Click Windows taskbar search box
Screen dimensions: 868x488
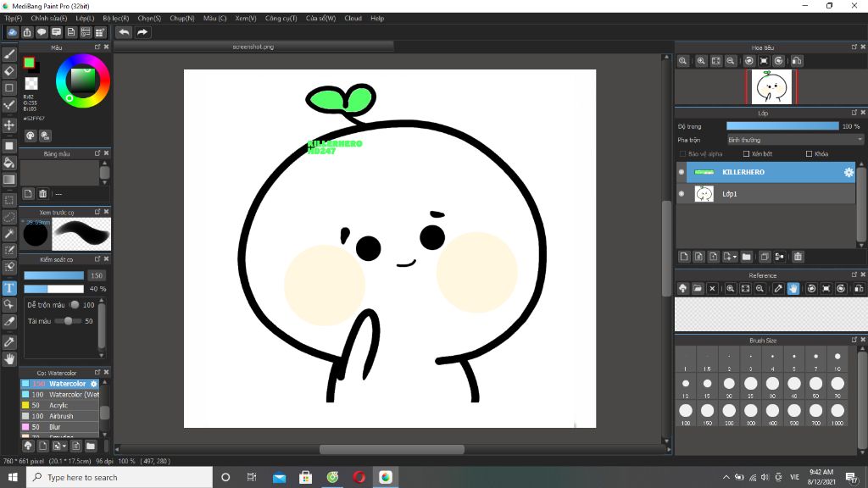pyautogui.click(x=119, y=477)
